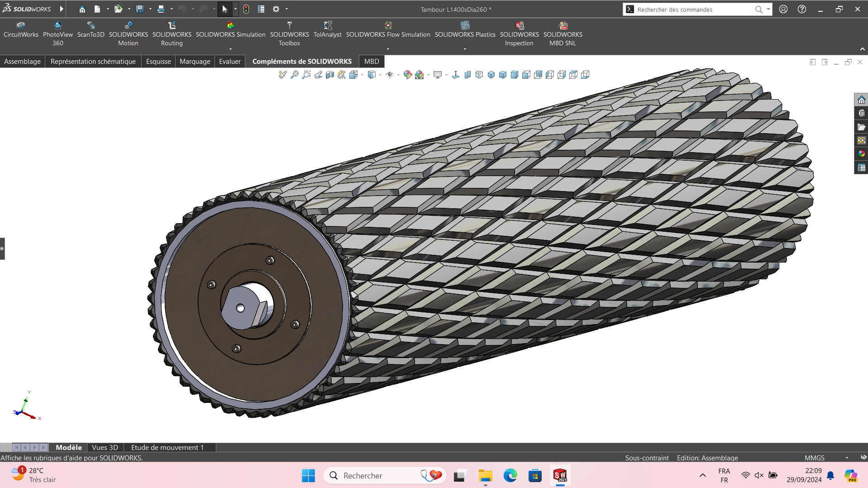Toggle the PhotoView 360 add-in
The height and width of the screenshot is (488, 868).
(x=58, y=34)
